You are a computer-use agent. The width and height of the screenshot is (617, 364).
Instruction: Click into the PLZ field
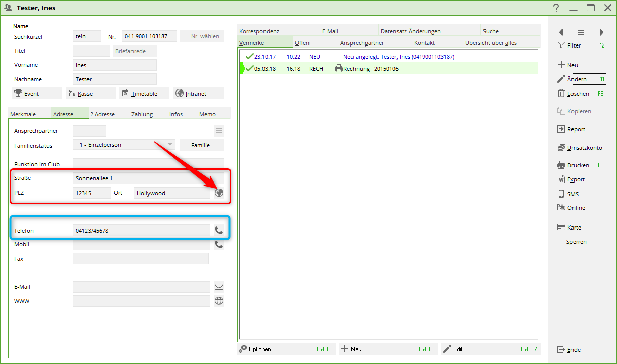(92, 193)
